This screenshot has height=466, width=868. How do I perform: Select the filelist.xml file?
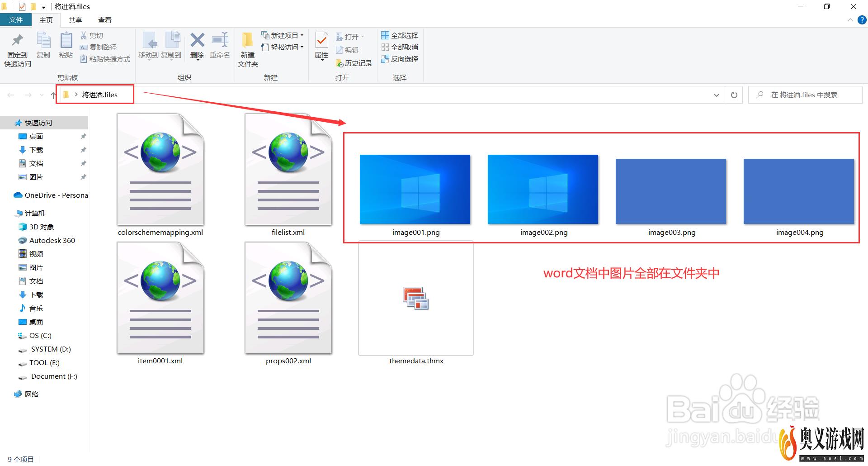click(x=288, y=175)
